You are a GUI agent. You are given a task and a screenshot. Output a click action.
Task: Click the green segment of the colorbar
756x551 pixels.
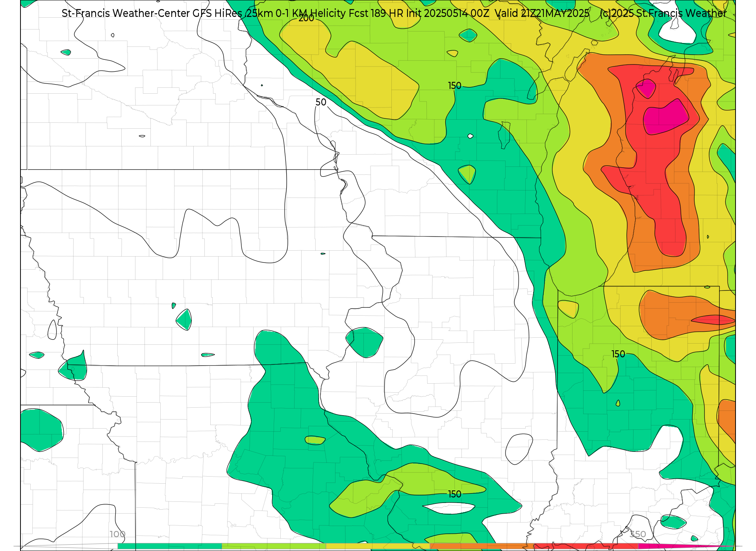coord(170,546)
